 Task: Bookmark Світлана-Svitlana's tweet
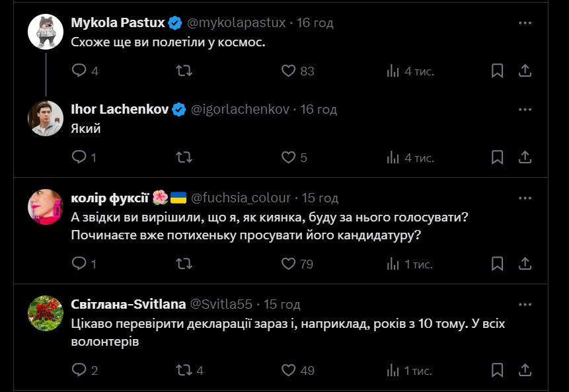pyautogui.click(x=498, y=370)
